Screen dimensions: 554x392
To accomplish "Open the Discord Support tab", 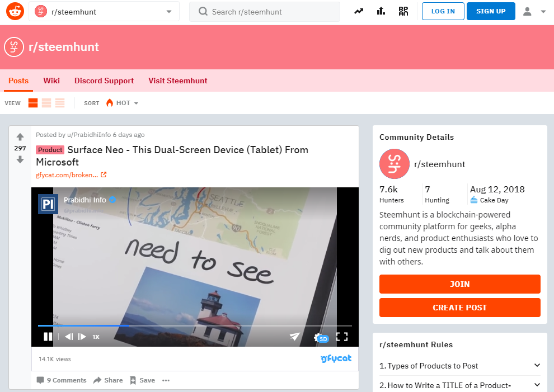I will click(x=104, y=81).
